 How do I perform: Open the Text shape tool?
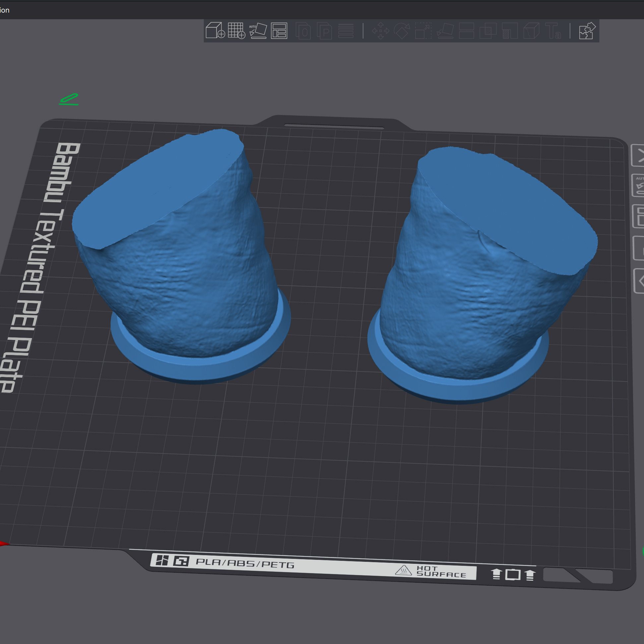[552, 31]
